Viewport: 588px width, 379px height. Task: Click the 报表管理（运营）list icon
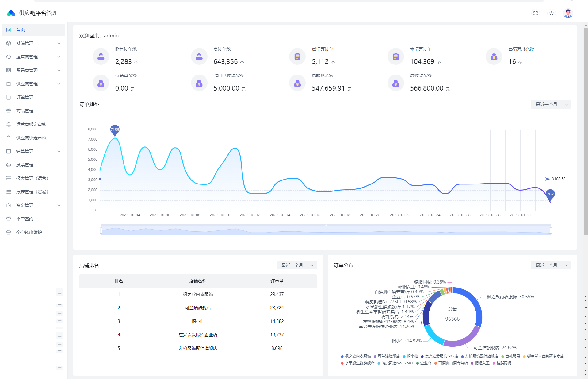click(9, 178)
